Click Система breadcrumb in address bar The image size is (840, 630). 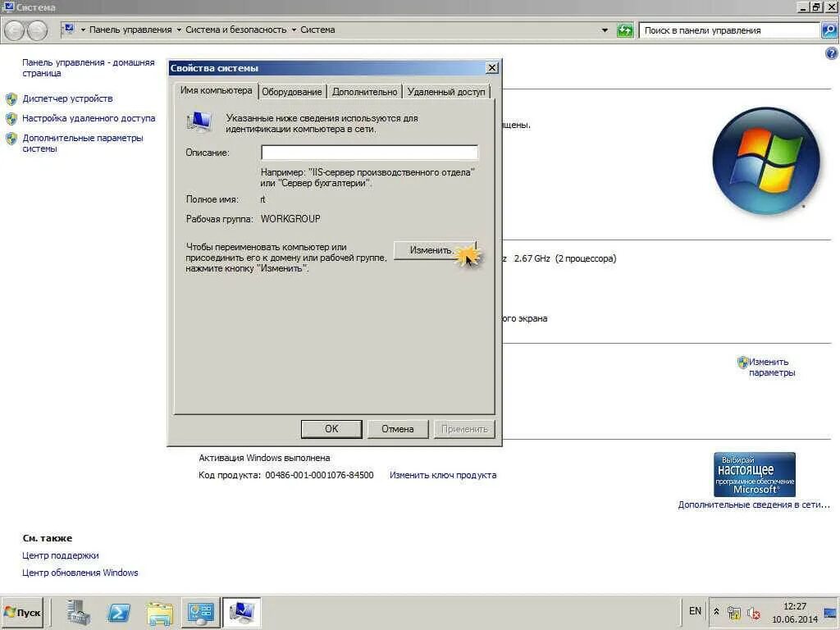(x=317, y=30)
